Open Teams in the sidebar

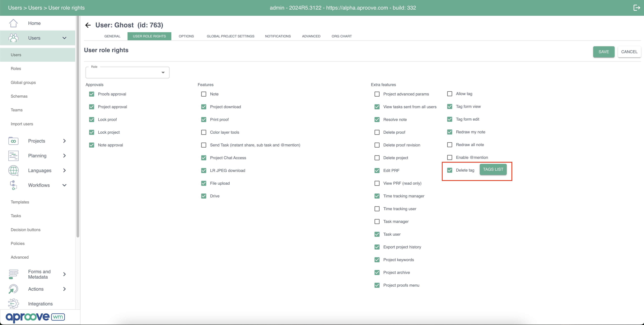click(x=16, y=110)
